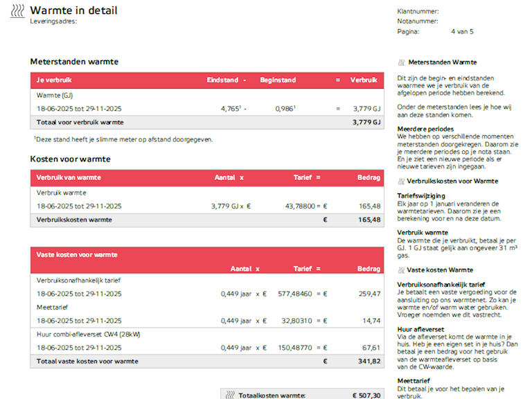Click the page indicator 4 van 5
The width and height of the screenshot is (532, 399).
tap(462, 31)
